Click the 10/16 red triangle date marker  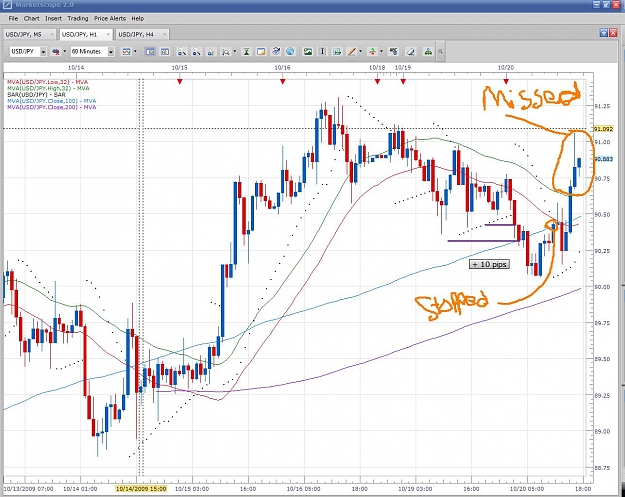tap(283, 82)
